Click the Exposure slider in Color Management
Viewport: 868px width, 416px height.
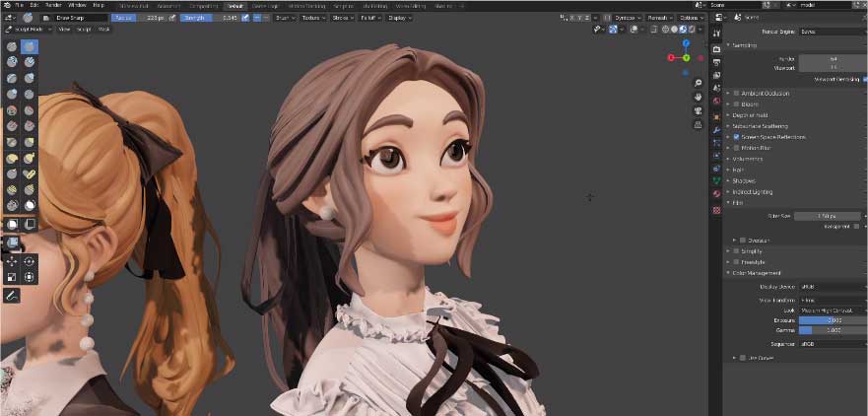tap(832, 320)
